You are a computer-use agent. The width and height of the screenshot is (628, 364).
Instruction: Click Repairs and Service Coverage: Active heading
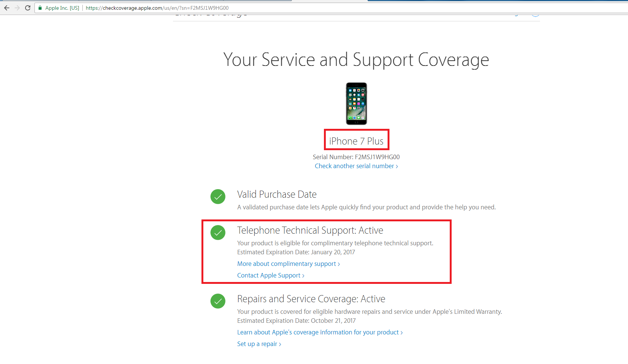pyautogui.click(x=311, y=299)
